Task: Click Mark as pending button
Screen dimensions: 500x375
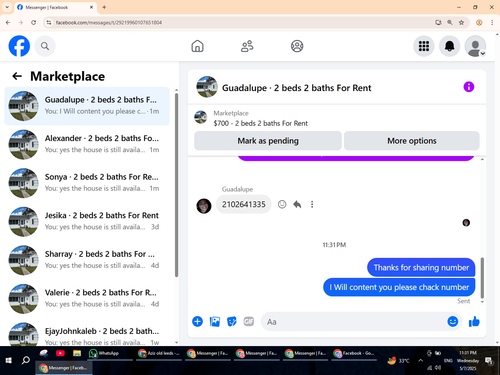Action: point(268,141)
